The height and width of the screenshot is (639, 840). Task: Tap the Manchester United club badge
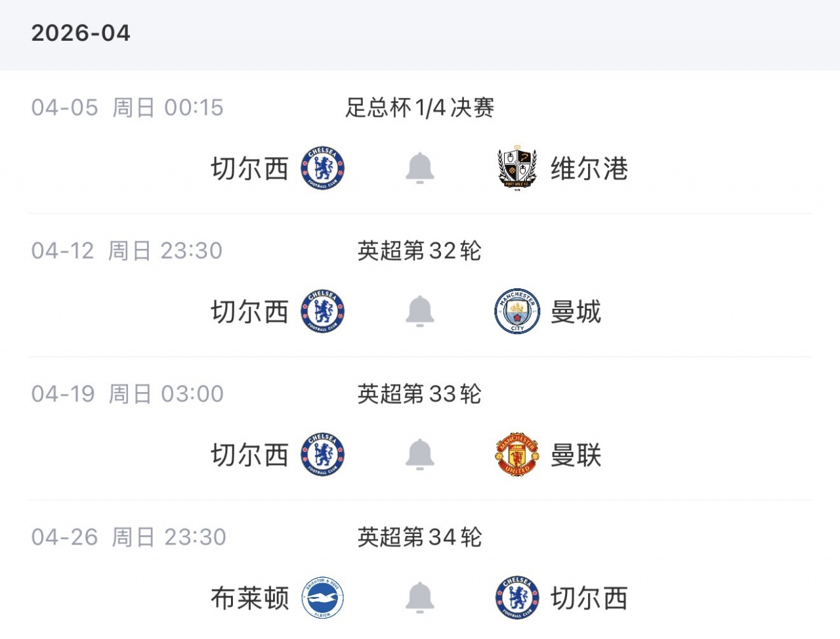pos(517,454)
